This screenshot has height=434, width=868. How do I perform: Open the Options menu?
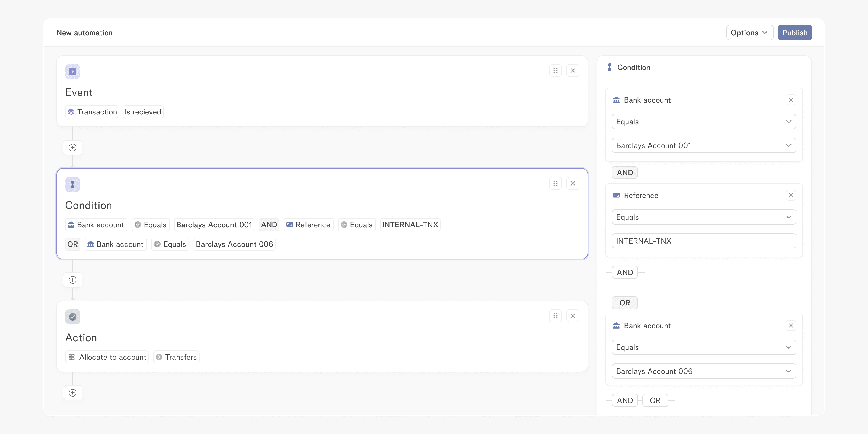(749, 33)
